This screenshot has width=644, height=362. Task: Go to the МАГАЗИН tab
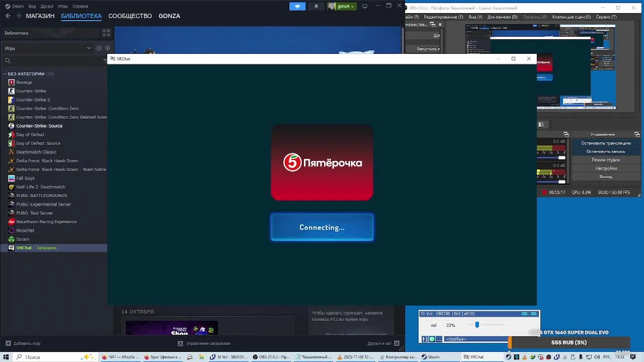40,16
